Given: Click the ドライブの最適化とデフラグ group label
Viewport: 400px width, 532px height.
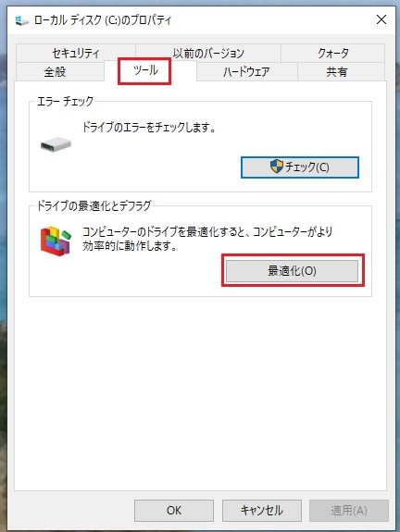Looking at the screenshot, I should (x=94, y=205).
